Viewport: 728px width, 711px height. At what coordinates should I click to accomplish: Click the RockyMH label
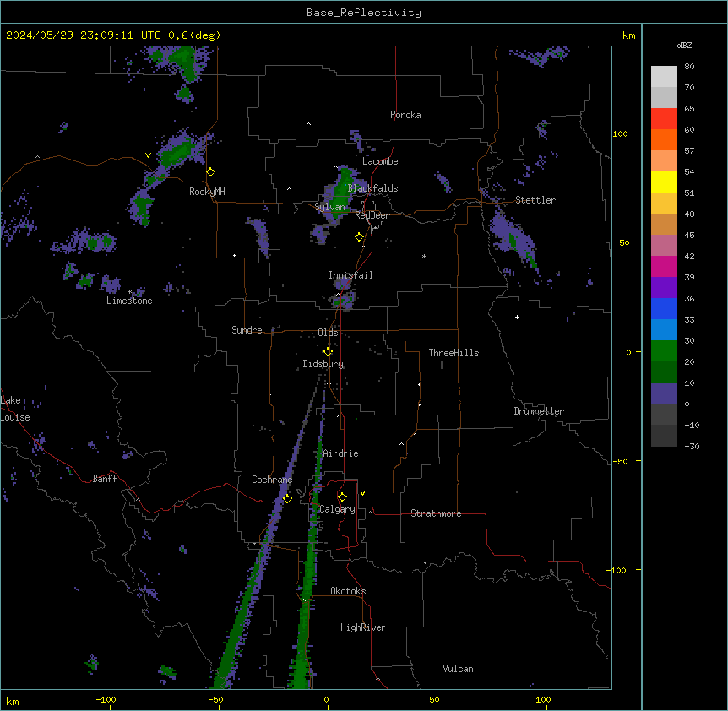pos(207,192)
